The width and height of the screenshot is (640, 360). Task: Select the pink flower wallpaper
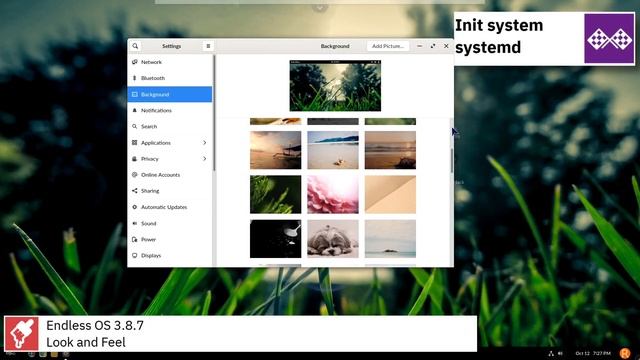(333, 194)
